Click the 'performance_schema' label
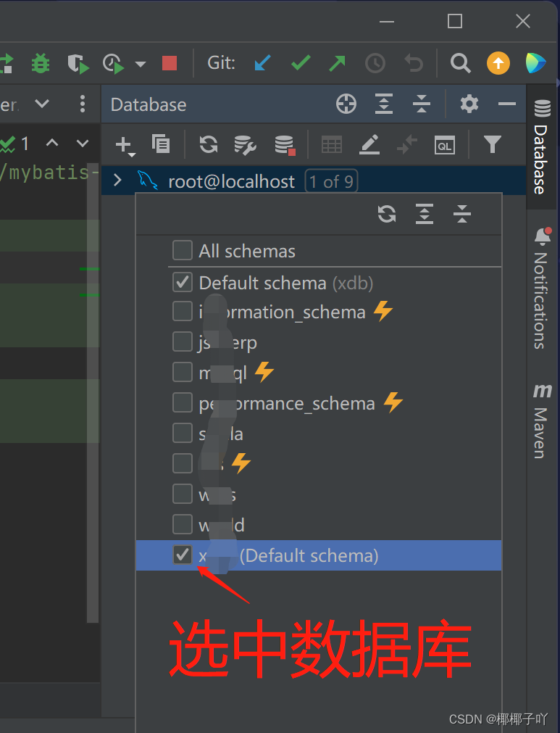This screenshot has width=560, height=733. tap(287, 403)
